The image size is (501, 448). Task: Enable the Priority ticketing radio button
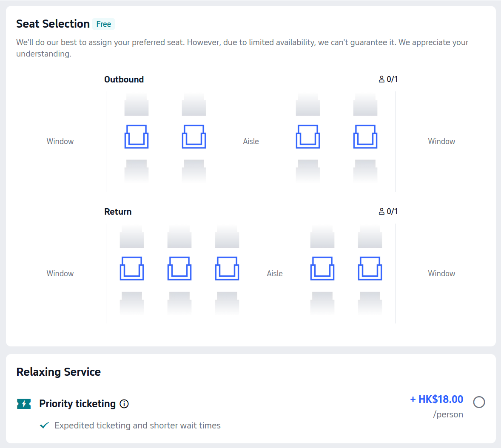point(479,402)
